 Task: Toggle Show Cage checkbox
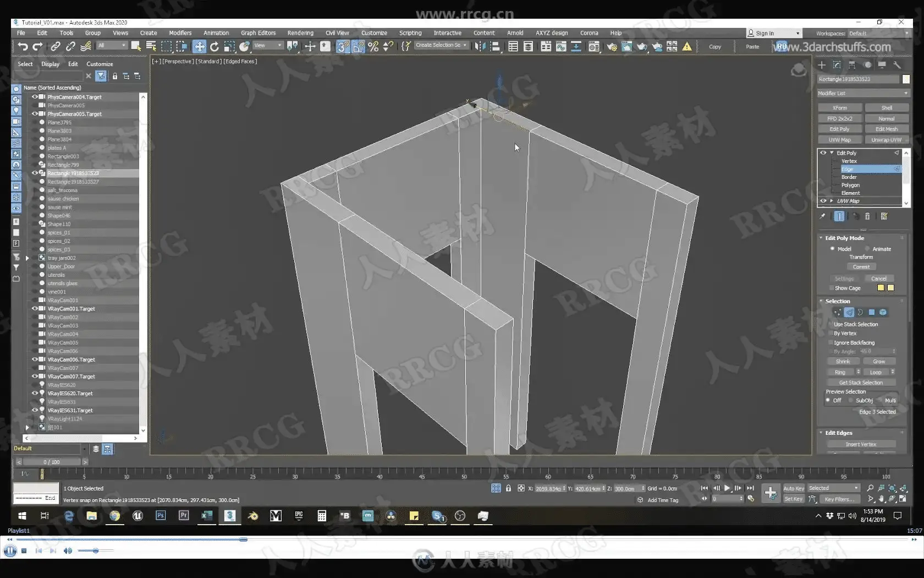pyautogui.click(x=831, y=288)
